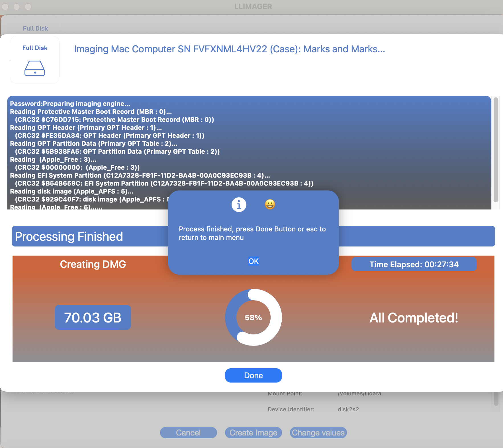Click Create Image in the background window
The height and width of the screenshot is (448, 503).
(x=253, y=433)
